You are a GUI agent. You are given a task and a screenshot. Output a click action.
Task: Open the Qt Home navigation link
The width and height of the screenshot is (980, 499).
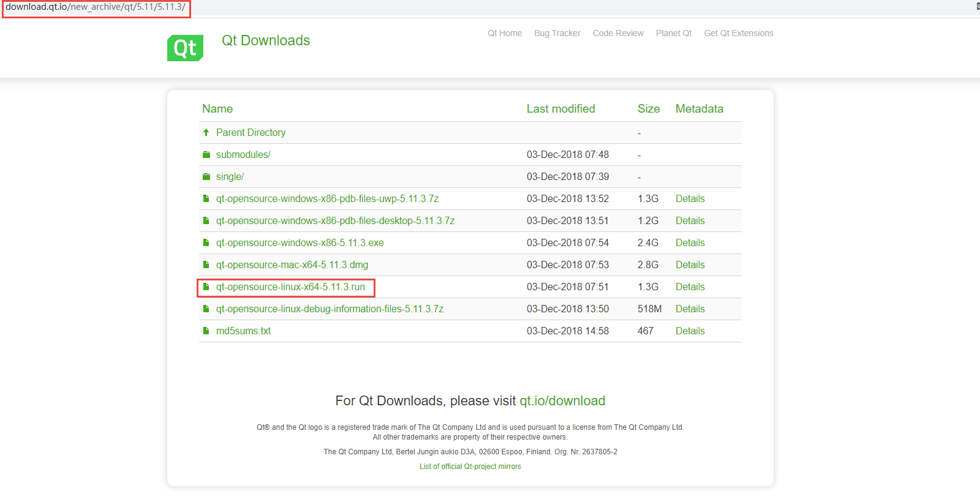point(505,33)
